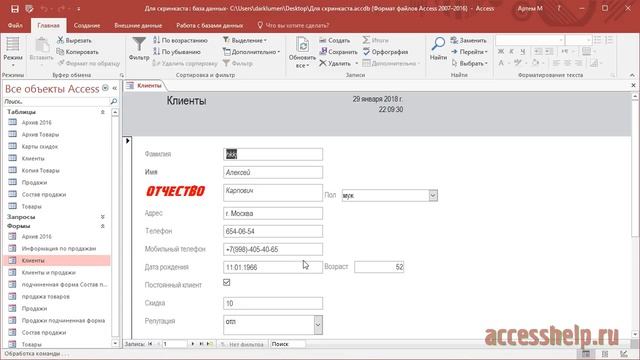Collapse the Таблицы group
The height and width of the screenshot is (360, 640).
(x=102, y=112)
